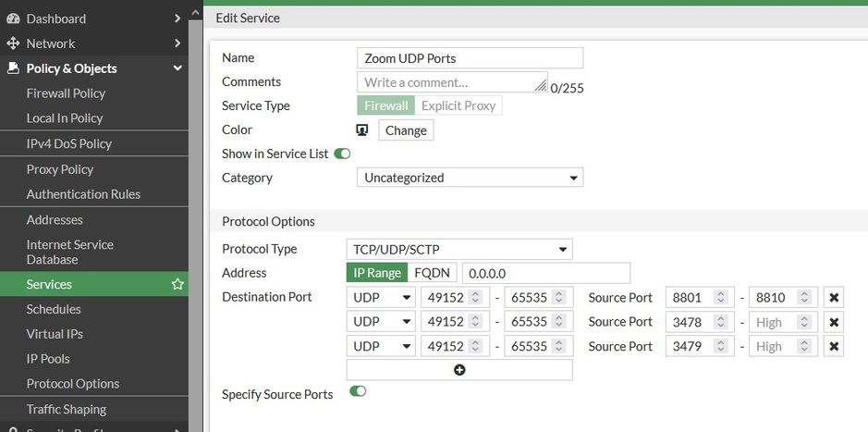This screenshot has height=432, width=868.
Task: Click the Dashboard gauge icon
Action: (13, 19)
